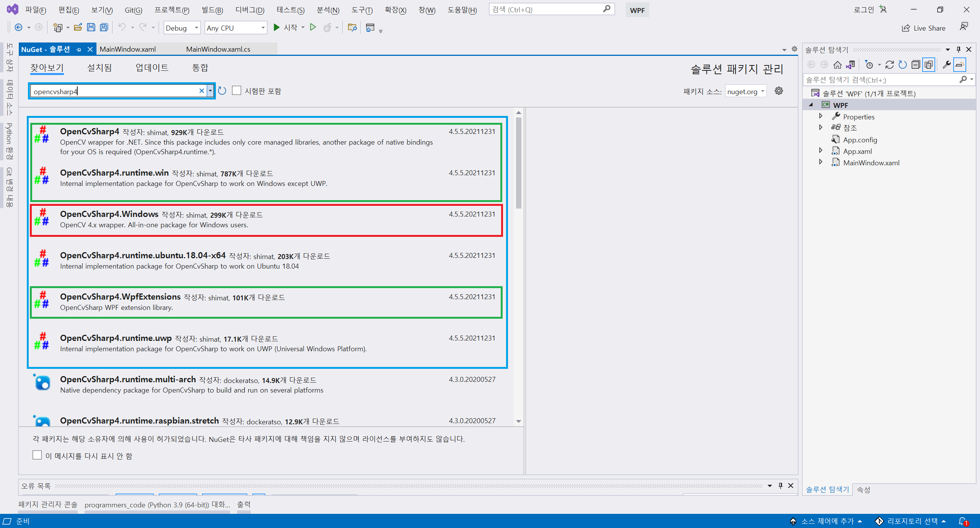Open the 빌드(B) menu
The height and width of the screenshot is (528, 980).
[212, 10]
